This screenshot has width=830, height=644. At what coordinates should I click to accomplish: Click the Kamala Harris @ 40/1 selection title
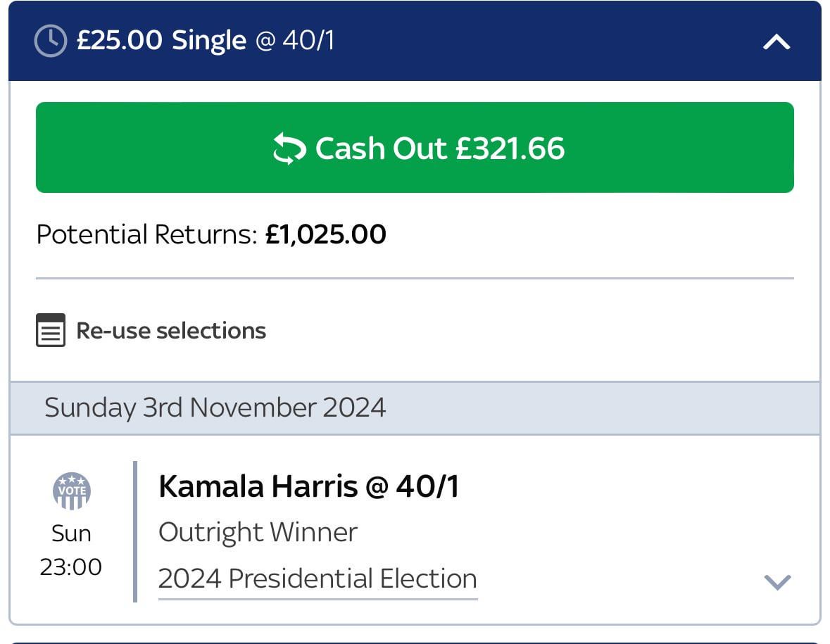click(308, 486)
